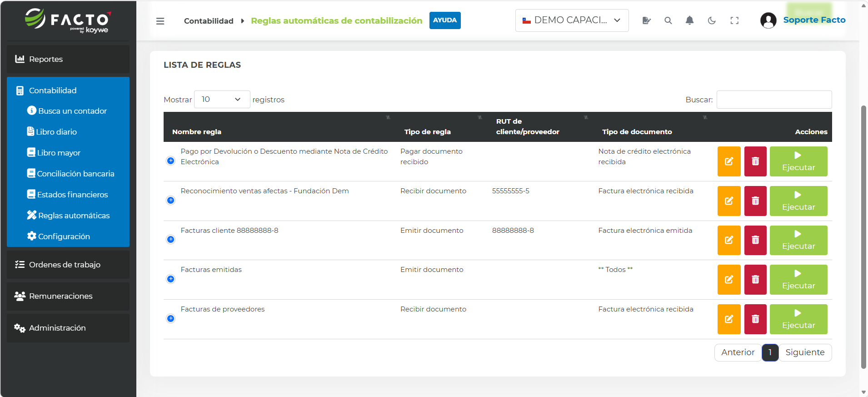Execute Facturas emitidas rule

(x=798, y=280)
